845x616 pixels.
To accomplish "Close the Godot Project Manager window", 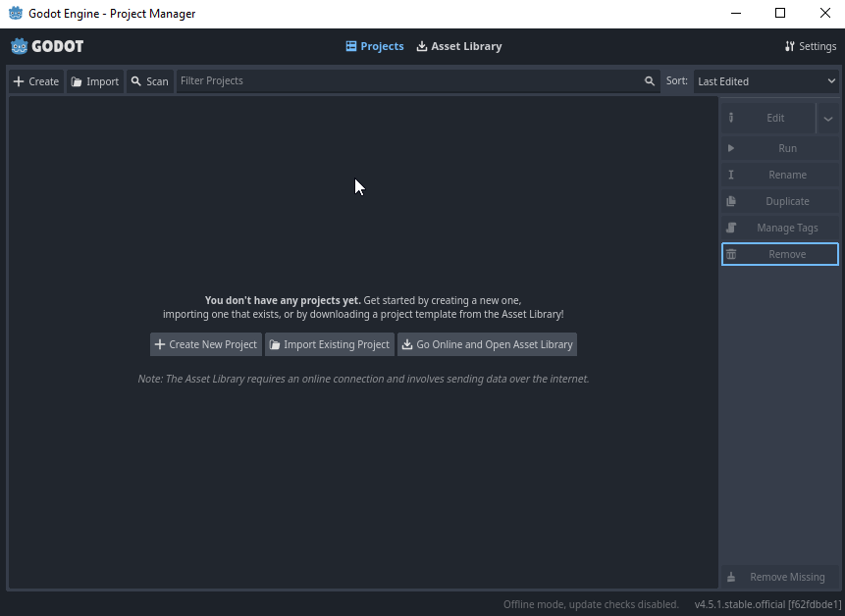I will tap(824, 13).
